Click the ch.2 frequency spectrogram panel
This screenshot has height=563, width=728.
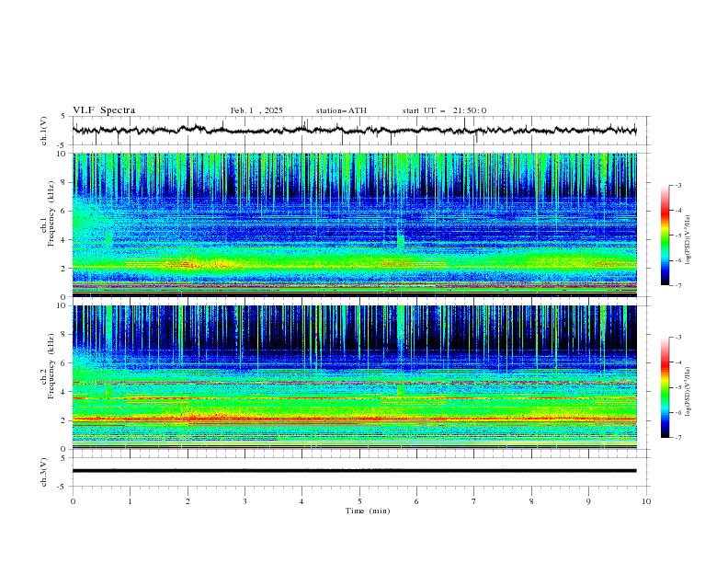tap(355, 377)
